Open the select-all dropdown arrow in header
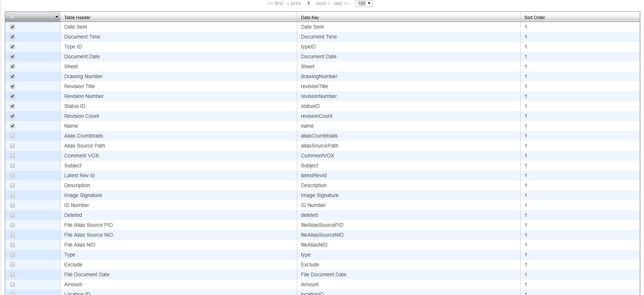Screen dimensions: 644x295 coord(57,17)
